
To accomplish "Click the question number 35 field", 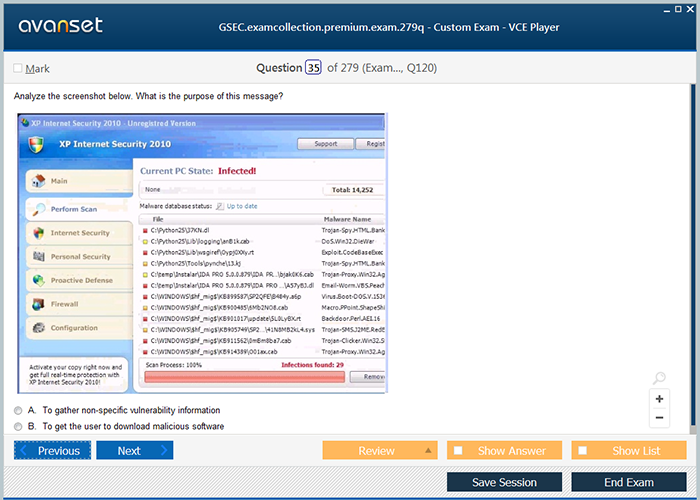I will tap(313, 68).
